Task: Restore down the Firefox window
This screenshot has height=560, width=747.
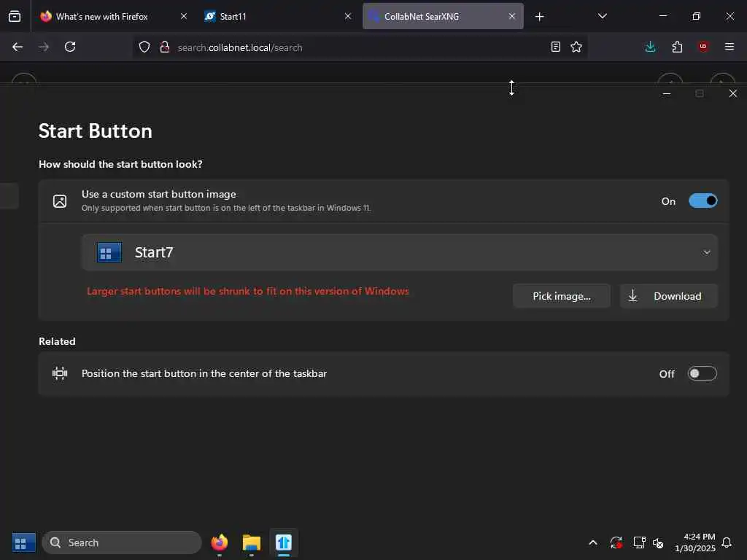Action: (x=696, y=16)
